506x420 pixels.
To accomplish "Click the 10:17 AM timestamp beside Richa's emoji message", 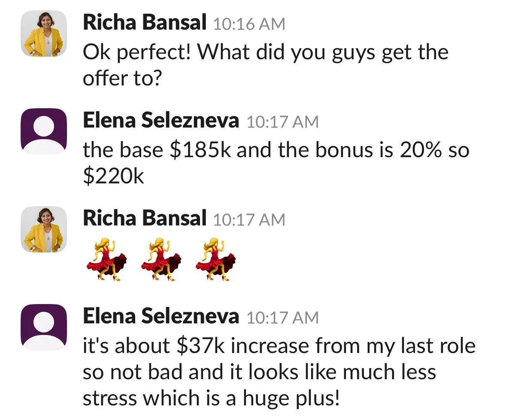I will pos(249,220).
